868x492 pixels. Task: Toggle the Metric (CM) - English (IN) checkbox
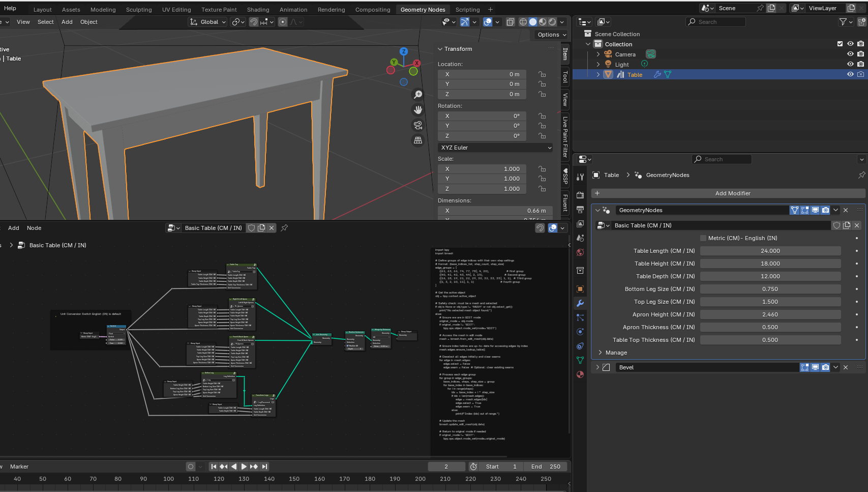[x=703, y=238]
